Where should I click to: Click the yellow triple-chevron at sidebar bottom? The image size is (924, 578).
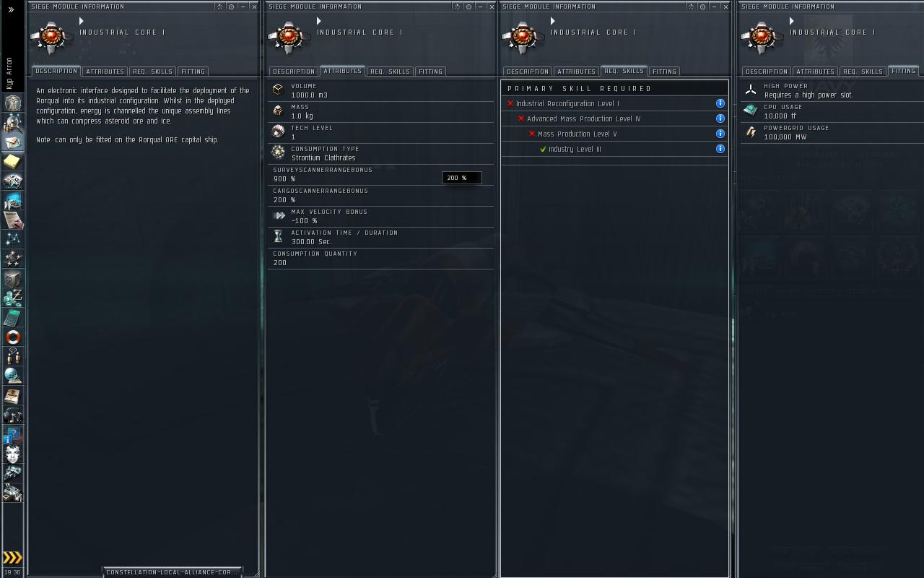tap(12, 557)
